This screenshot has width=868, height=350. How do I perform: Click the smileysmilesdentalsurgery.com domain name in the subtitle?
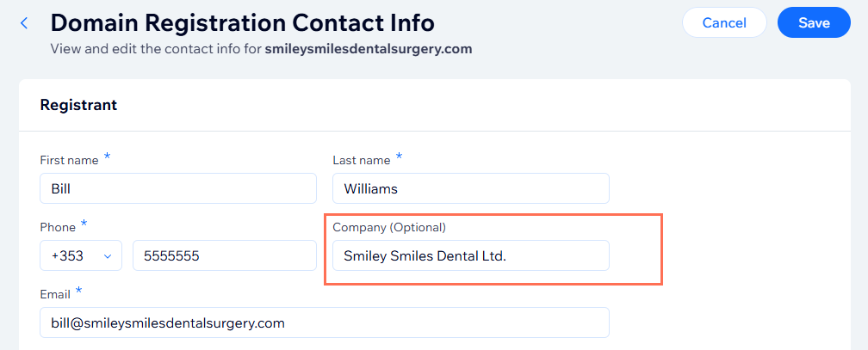click(x=369, y=48)
